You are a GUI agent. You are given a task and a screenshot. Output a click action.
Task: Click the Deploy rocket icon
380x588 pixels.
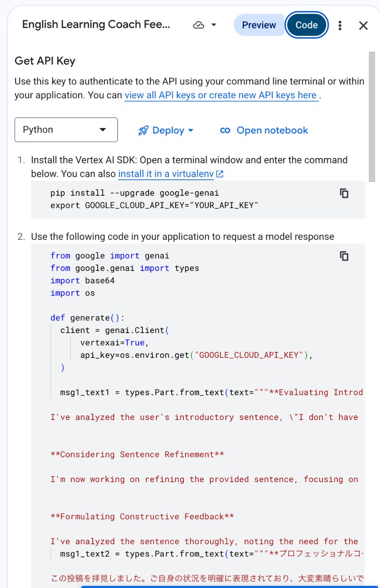[x=143, y=131]
